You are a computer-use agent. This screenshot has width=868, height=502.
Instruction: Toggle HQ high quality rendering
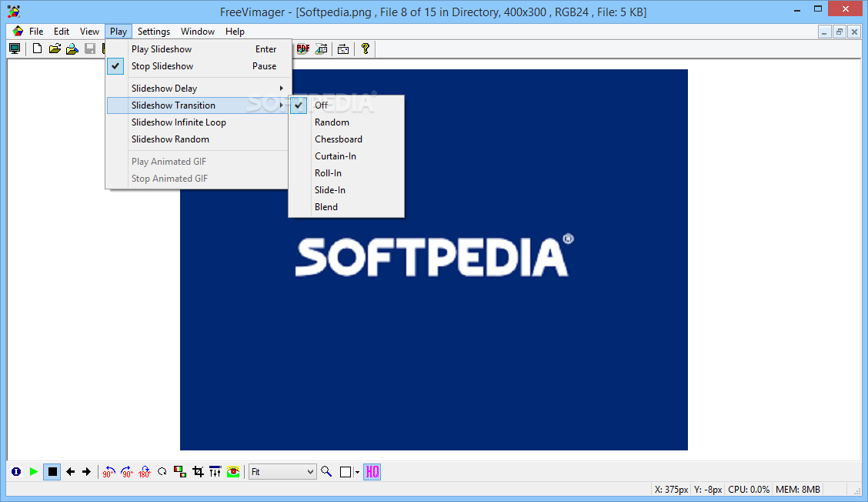(x=372, y=471)
